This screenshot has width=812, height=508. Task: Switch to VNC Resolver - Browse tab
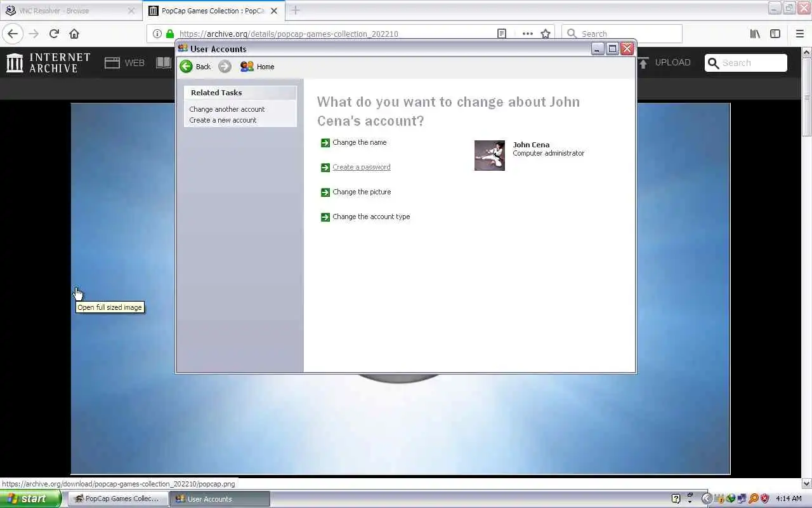point(70,10)
